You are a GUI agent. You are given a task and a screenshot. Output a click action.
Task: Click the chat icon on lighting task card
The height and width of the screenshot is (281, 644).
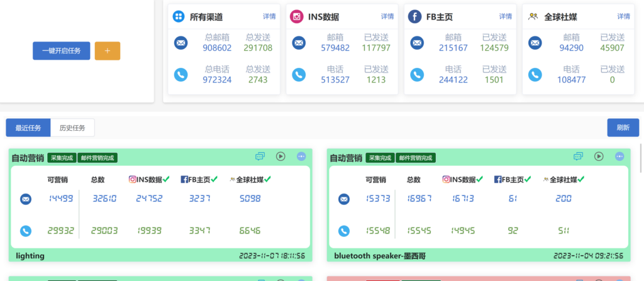tap(260, 156)
